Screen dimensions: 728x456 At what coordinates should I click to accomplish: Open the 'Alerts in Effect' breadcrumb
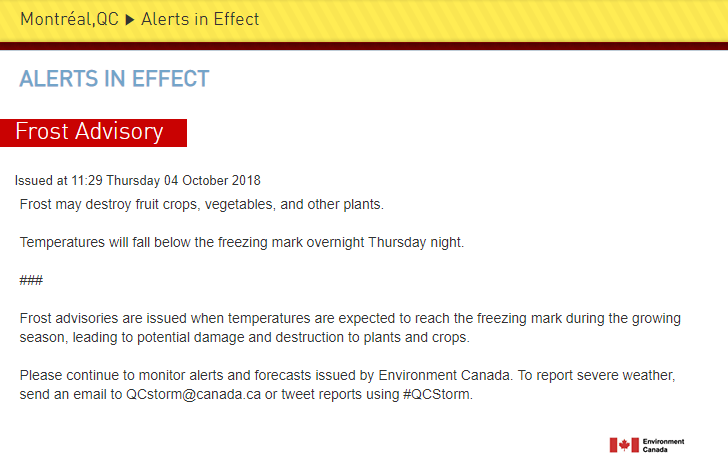point(200,19)
